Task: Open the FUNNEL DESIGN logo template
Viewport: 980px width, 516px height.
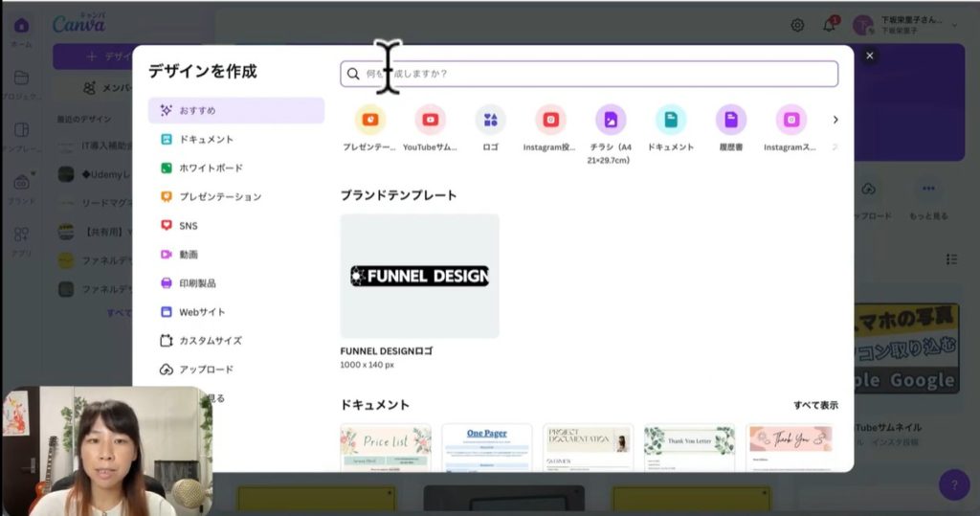Action: (419, 276)
